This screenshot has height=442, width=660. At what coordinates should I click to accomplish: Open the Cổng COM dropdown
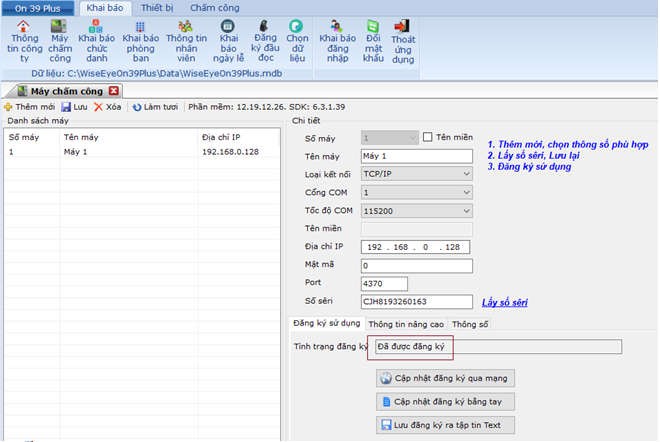(x=465, y=192)
